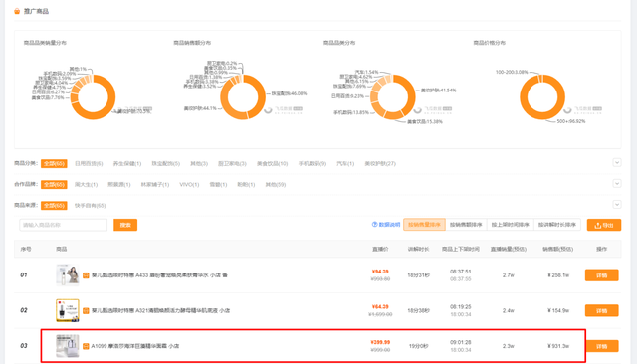This screenshot has height=364, width=637.
Task: Expand the 商品分类 filter row chevron
Action: [617, 163]
